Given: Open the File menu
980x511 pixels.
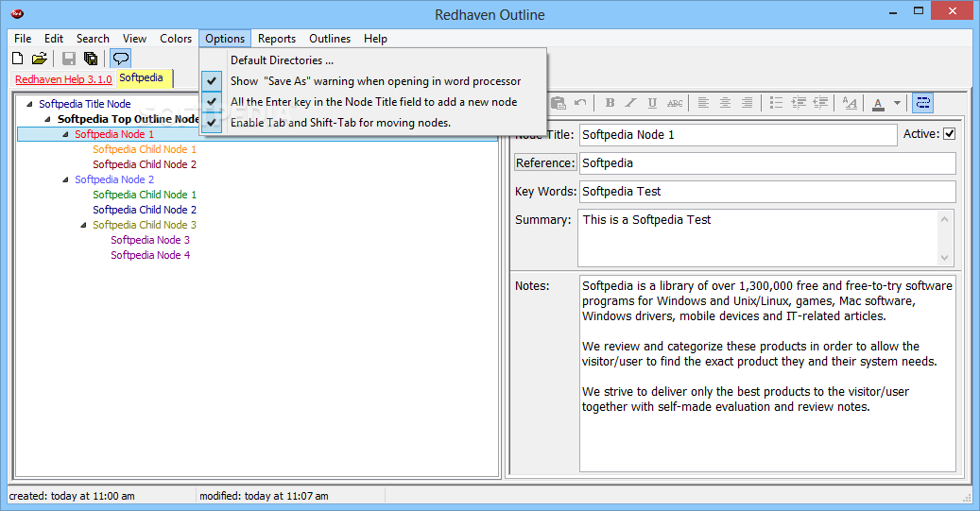Looking at the screenshot, I should pos(23,39).
